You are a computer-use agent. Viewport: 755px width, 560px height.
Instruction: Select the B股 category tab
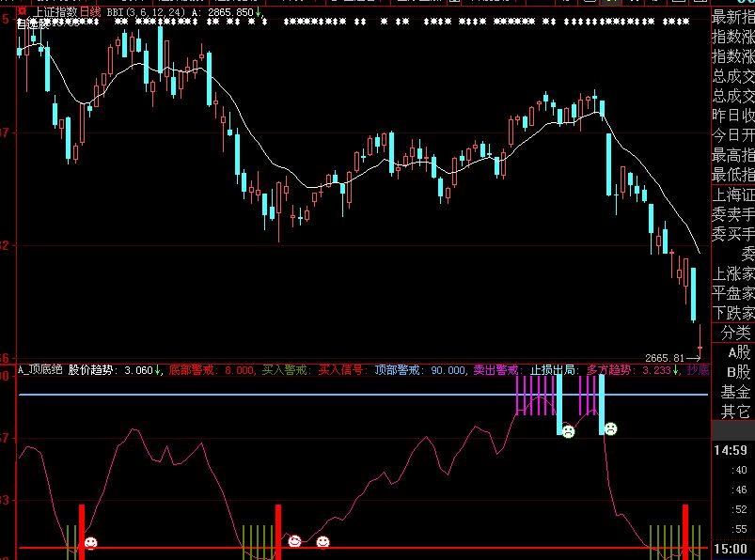point(738,372)
